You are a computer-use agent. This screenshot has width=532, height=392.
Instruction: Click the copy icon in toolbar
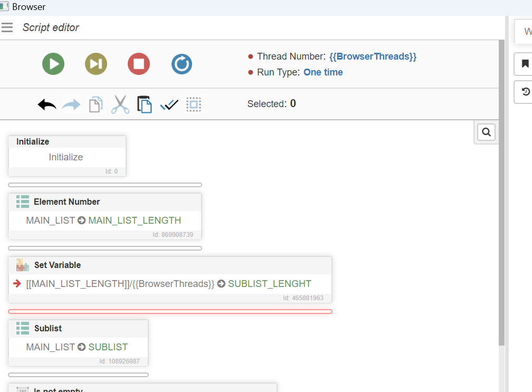(x=96, y=104)
